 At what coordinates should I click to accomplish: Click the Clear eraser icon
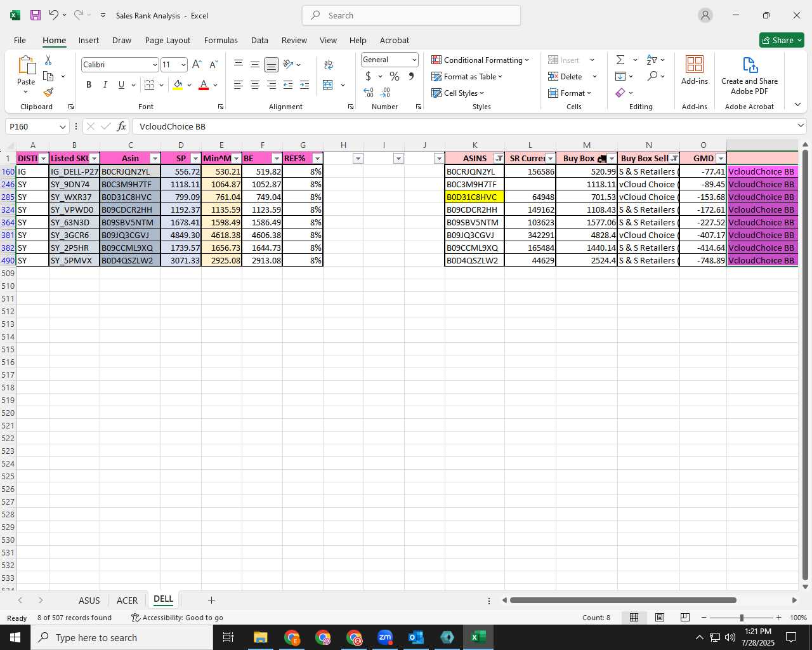pyautogui.click(x=620, y=93)
